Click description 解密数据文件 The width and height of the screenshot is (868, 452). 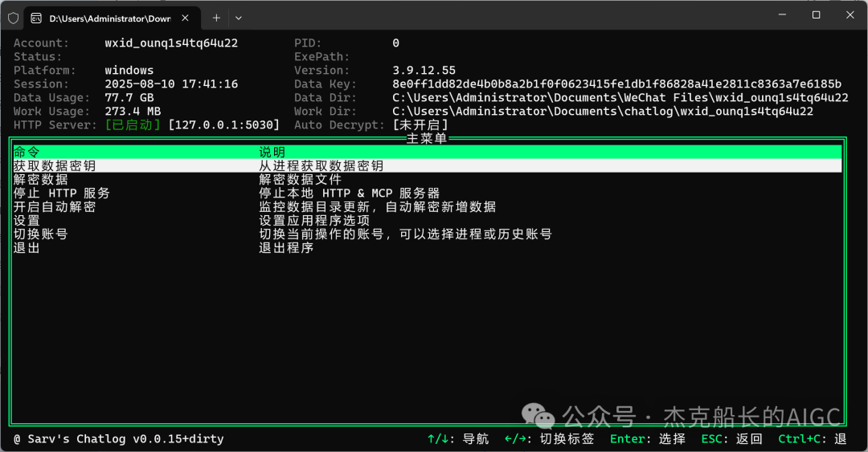(x=300, y=179)
